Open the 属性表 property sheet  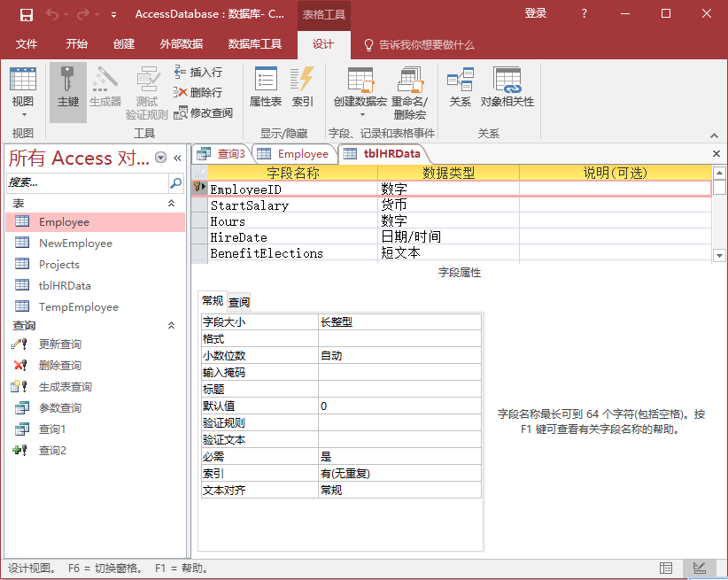[265, 88]
